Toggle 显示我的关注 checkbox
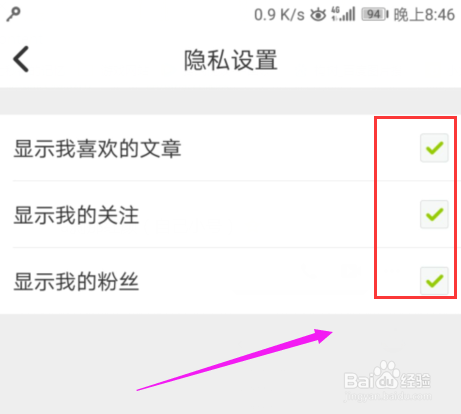Screen dimensions: 461x414 point(434,214)
